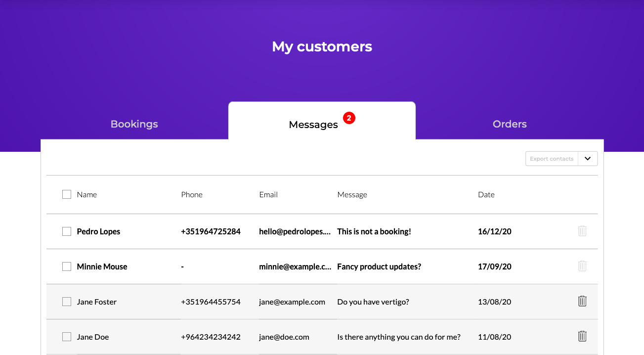Select the Pedro Lopes row checkbox
644x355 pixels.
pyautogui.click(x=67, y=231)
